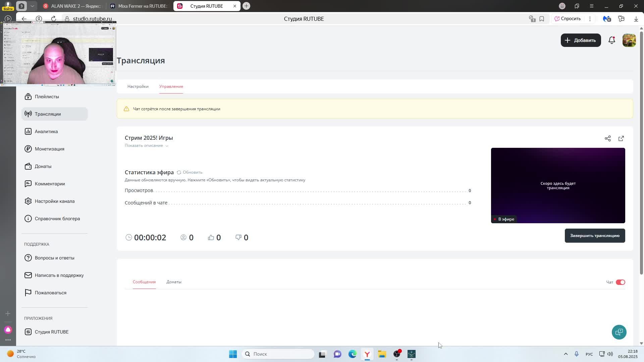This screenshot has width=644, height=362.
Task: Expand hidden system tray icons
Action: tap(566, 354)
